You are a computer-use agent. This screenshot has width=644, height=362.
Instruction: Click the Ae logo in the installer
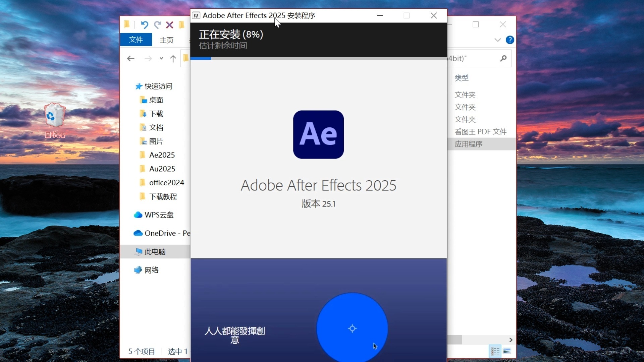318,134
